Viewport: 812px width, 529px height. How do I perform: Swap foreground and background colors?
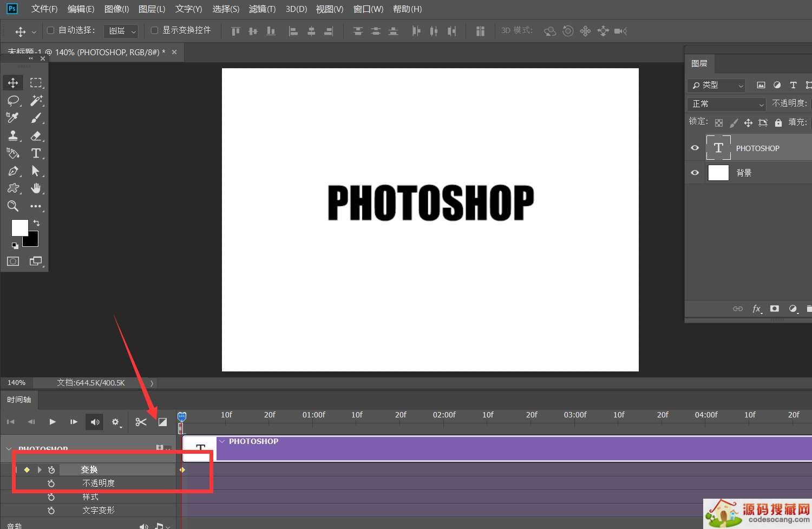(36, 223)
